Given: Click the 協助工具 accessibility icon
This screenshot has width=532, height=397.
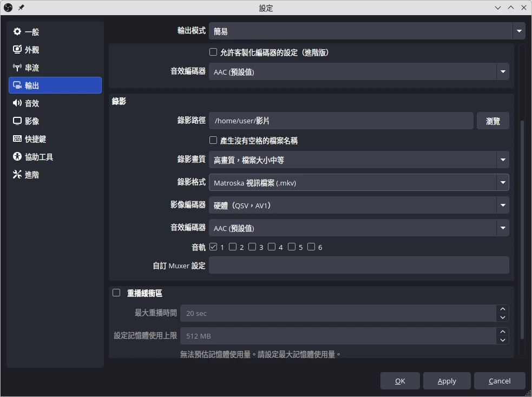Looking at the screenshot, I should pos(17,157).
